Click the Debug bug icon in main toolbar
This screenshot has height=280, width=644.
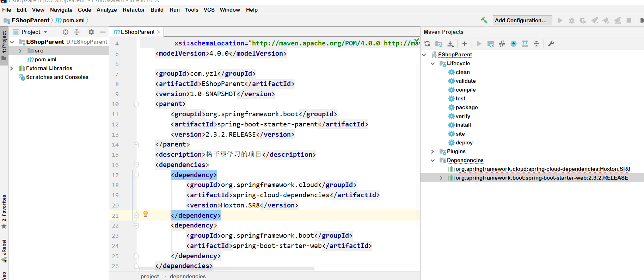pyautogui.click(x=572, y=20)
